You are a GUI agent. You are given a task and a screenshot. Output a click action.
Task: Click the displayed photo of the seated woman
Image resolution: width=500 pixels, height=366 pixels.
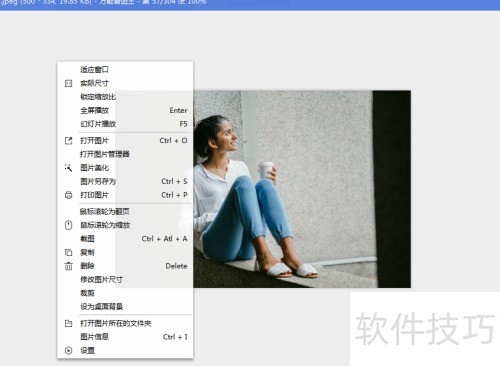click(x=302, y=189)
